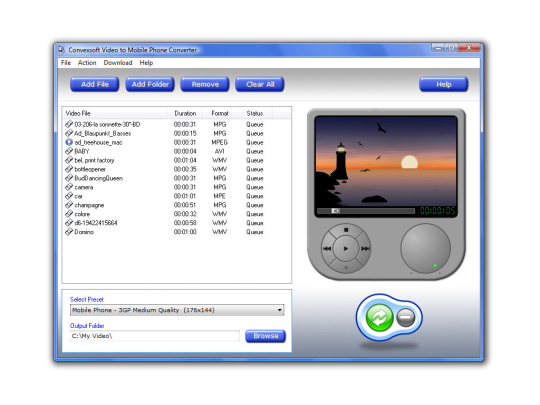
Task: Open the Help menu
Action: click(146, 63)
